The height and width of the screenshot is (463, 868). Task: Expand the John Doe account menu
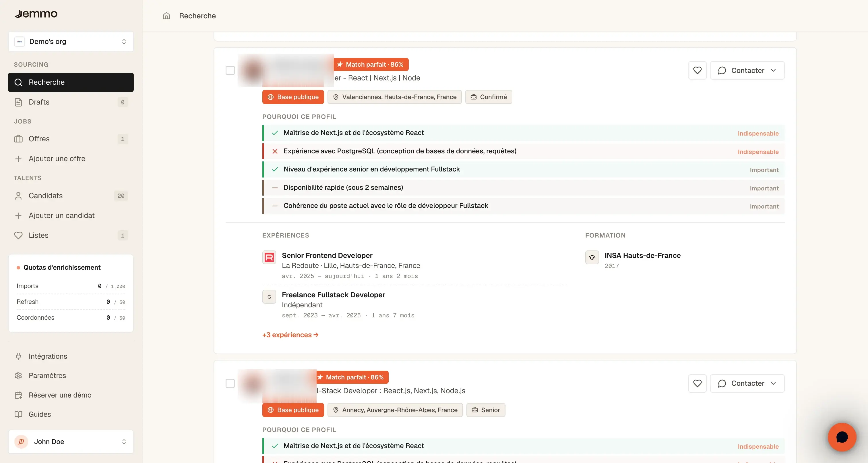click(x=71, y=442)
